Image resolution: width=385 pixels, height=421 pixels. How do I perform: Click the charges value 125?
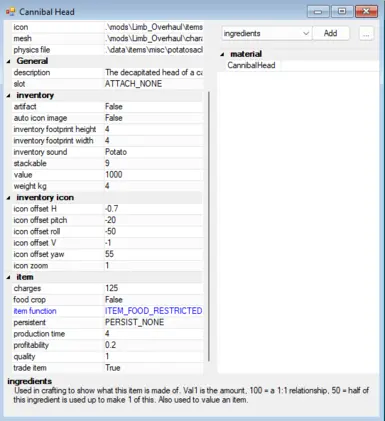(x=153, y=288)
